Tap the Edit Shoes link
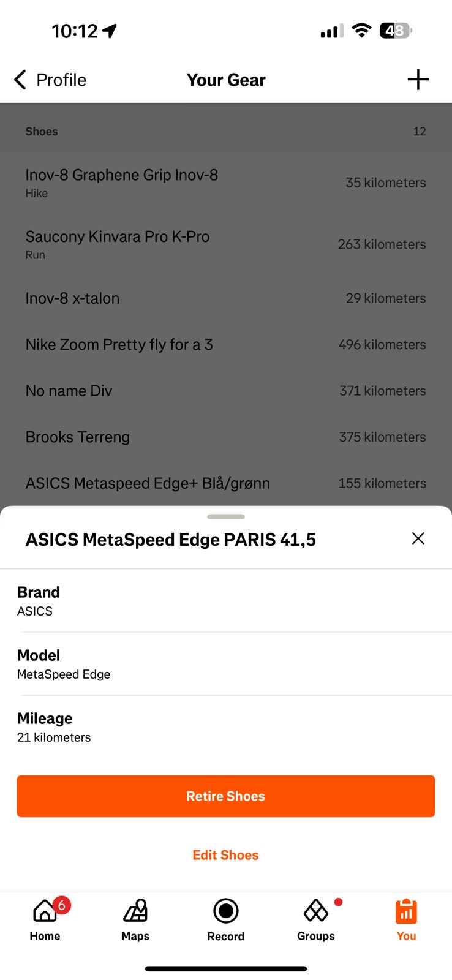The image size is (452, 980). (x=225, y=855)
